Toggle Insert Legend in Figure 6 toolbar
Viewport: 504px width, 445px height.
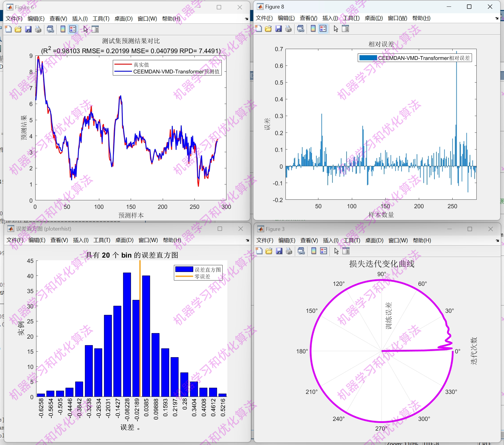click(x=73, y=29)
